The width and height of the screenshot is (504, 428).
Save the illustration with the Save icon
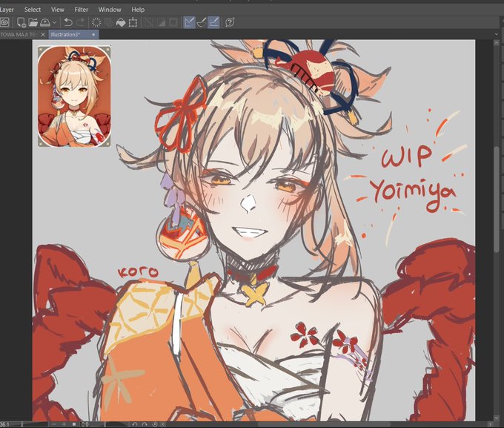(44, 22)
